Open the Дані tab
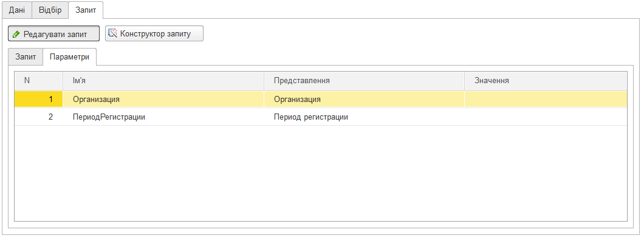The image size is (644, 238). tap(17, 10)
